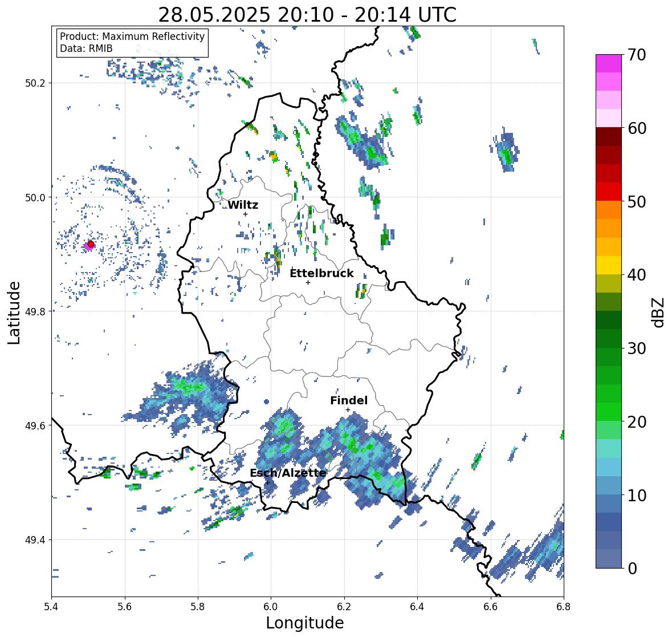Click the 50.0 latitude tick label

pyautogui.click(x=35, y=198)
